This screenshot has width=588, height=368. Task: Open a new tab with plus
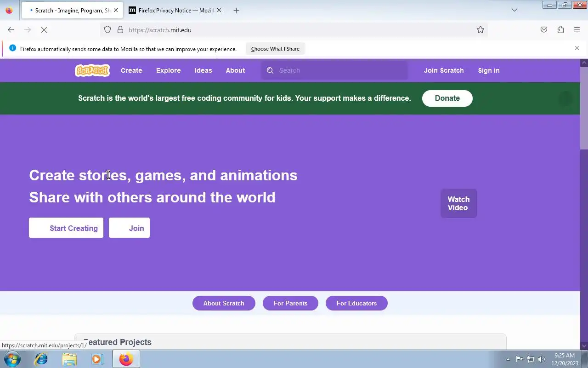click(236, 10)
